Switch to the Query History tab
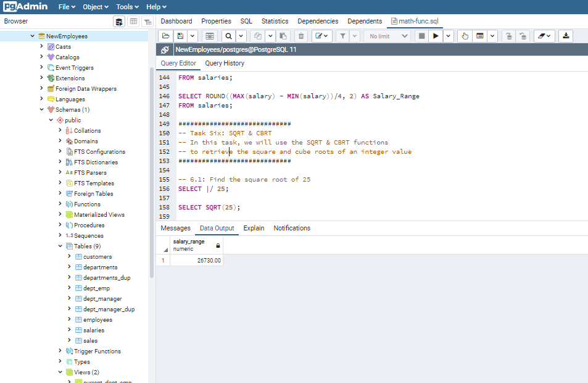This screenshot has height=383, width=588. [225, 63]
